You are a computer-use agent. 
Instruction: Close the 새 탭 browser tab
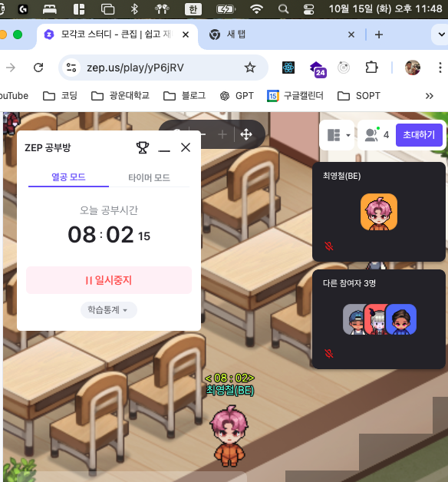(351, 35)
